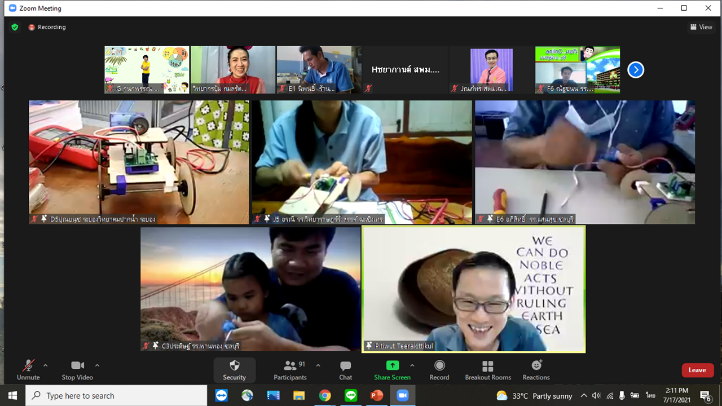Leave the meeting
This screenshot has width=722, height=406.
point(697,370)
